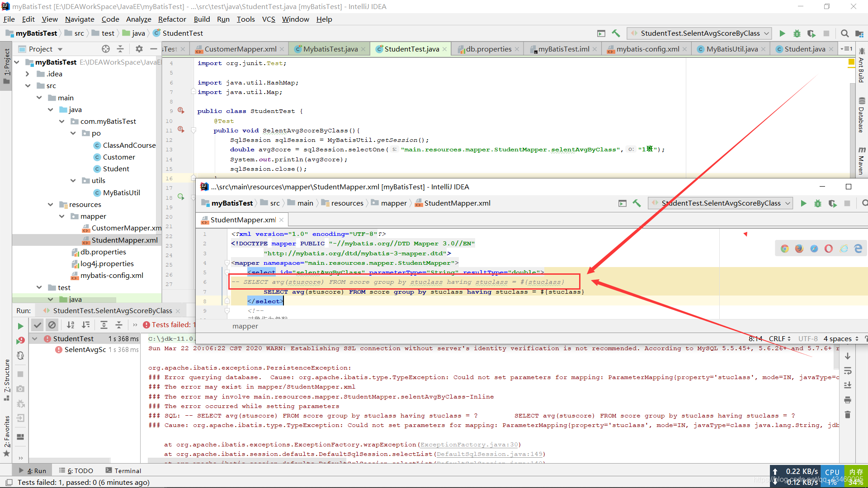Screen dimensions: 868x488
Task: Open the mapper preview in Chrome
Action: tap(785, 249)
